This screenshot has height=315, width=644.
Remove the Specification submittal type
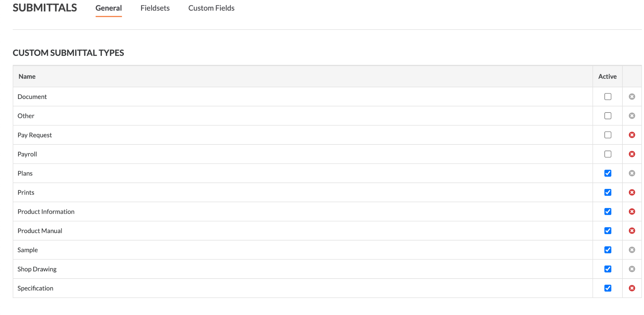pyautogui.click(x=632, y=288)
